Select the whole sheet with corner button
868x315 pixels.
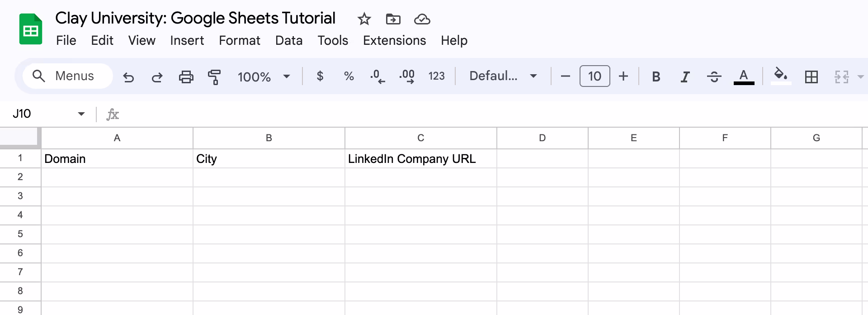20,138
